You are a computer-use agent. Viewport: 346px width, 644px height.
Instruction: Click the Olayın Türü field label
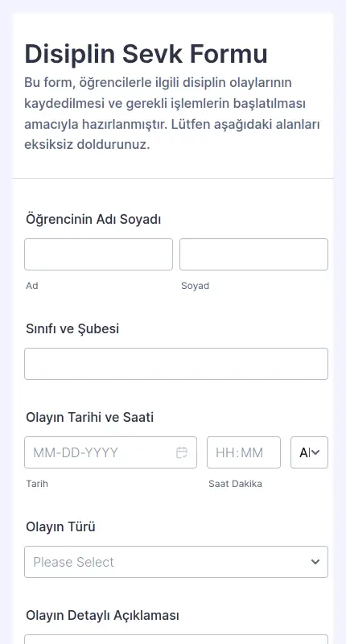click(60, 526)
